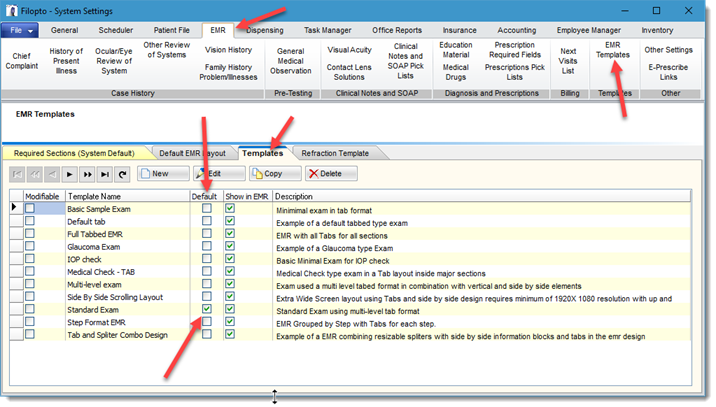Image resolution: width=716 pixels, height=407 pixels.
Task: Delete the selected template
Action: (x=332, y=174)
